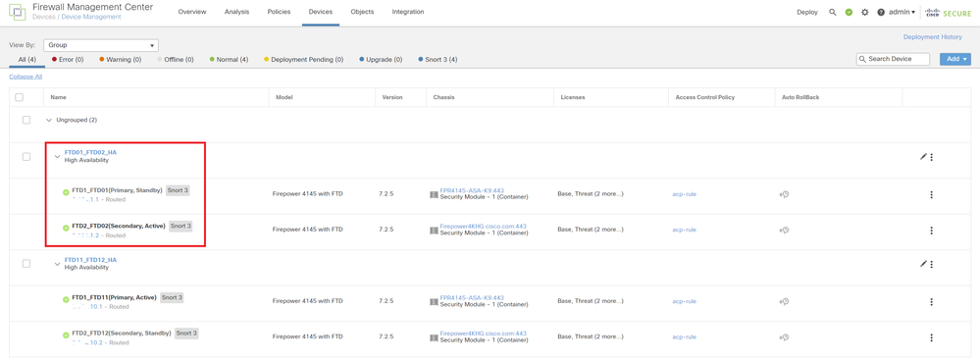Image resolution: width=980 pixels, height=362 pixels.
Task: Check the select-all checkbox in table header
Action: coord(20,97)
